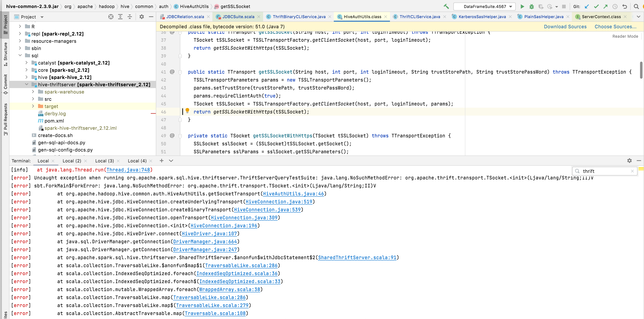
Task: Collapse the hive-thriftserver module node
Action: 27,84
